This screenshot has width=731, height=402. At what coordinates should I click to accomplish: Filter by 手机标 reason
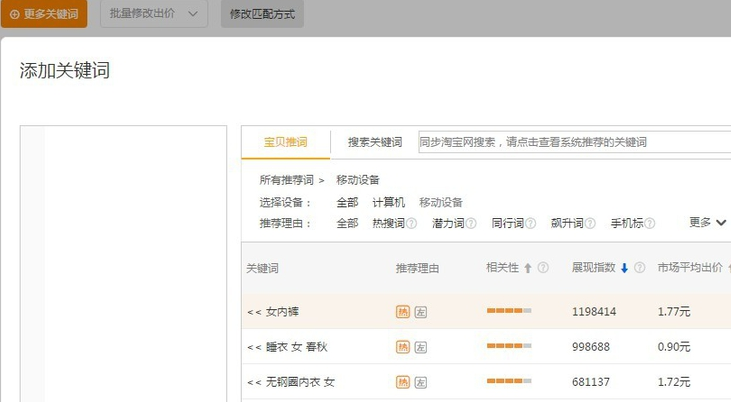(627, 223)
